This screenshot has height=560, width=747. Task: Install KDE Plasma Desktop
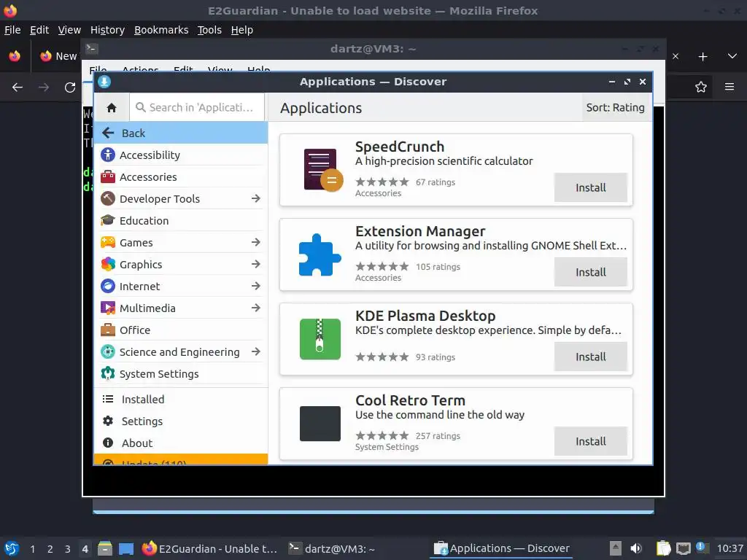[x=590, y=357]
